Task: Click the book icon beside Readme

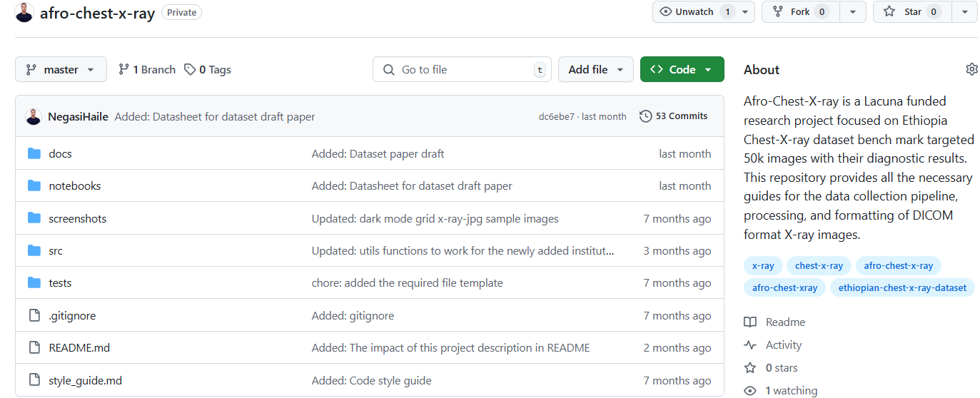Action: click(x=749, y=322)
